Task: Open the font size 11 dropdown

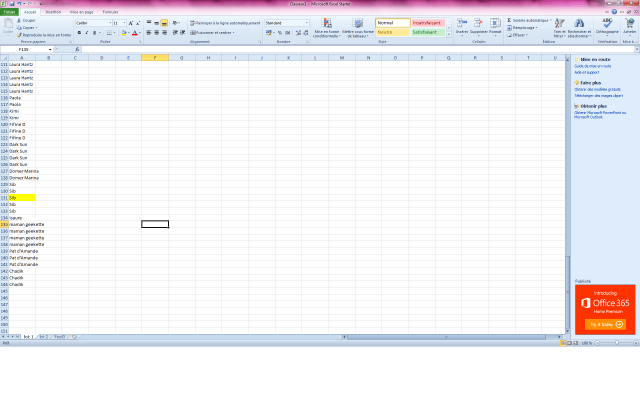Action: click(x=124, y=23)
